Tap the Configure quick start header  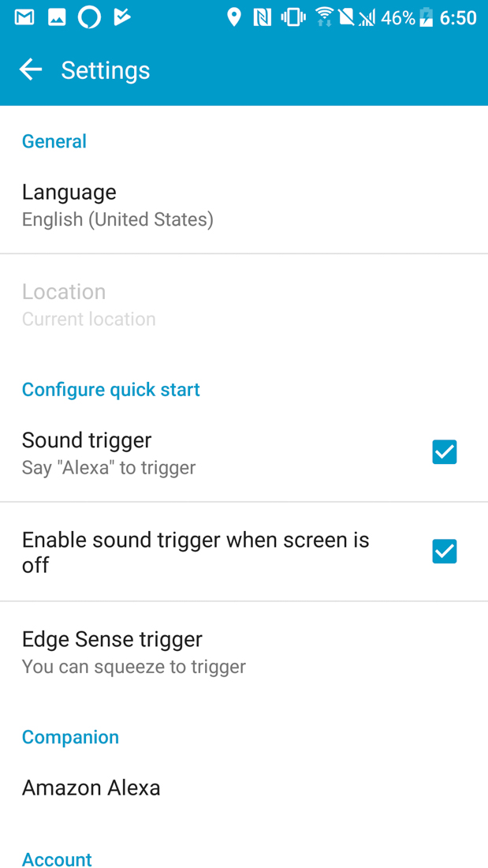(x=111, y=390)
